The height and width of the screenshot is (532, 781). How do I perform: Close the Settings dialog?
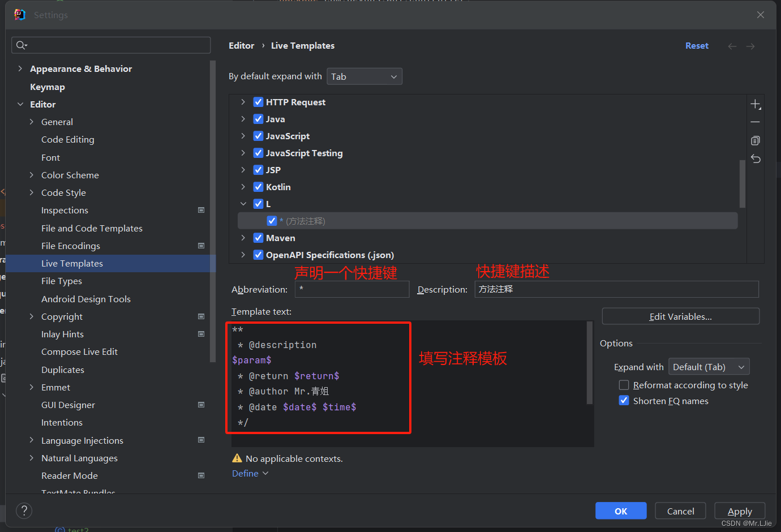761,15
